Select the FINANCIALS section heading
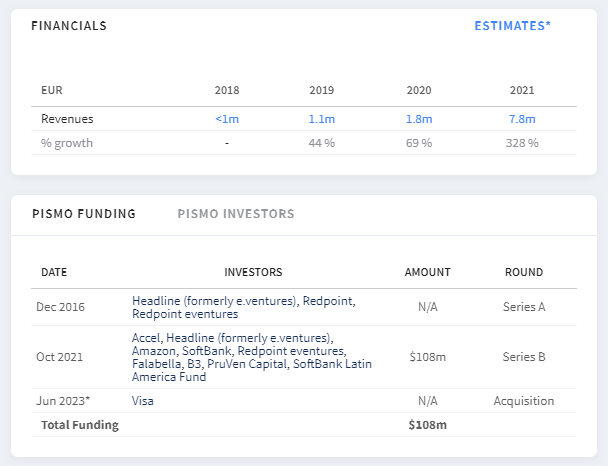 [69, 26]
